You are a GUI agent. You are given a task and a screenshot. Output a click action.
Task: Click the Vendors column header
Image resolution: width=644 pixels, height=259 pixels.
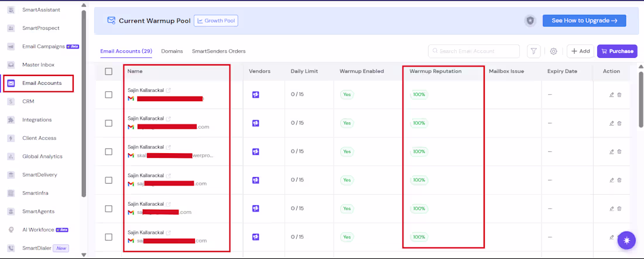tap(259, 71)
